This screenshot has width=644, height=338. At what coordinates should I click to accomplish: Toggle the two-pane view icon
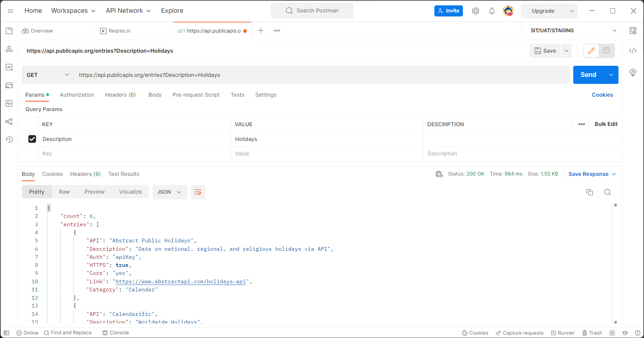(x=612, y=333)
